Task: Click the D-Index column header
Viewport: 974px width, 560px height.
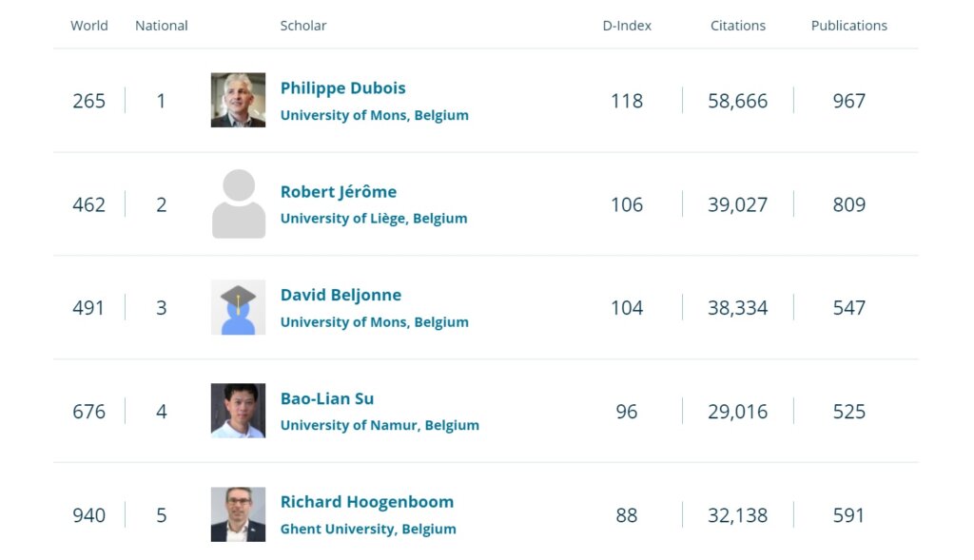Action: (627, 26)
